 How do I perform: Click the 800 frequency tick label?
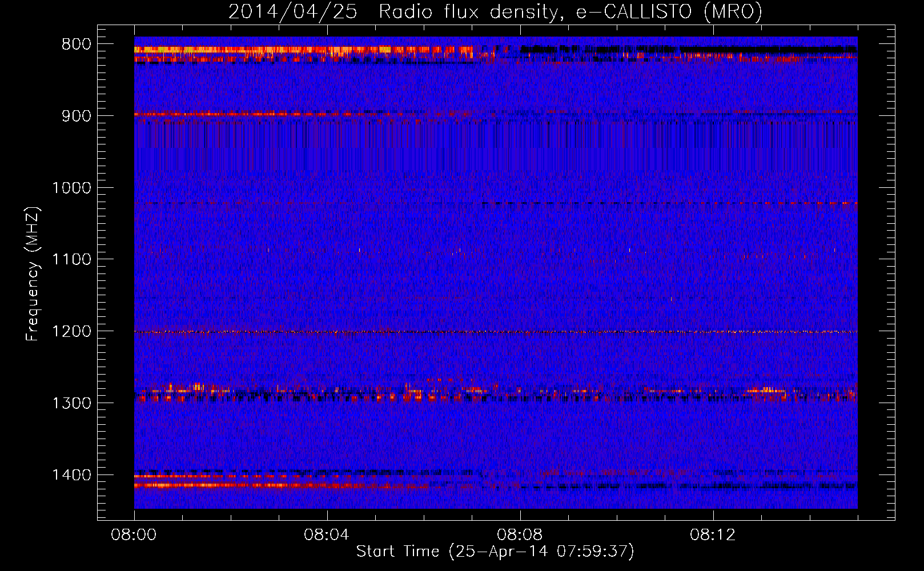[76, 45]
